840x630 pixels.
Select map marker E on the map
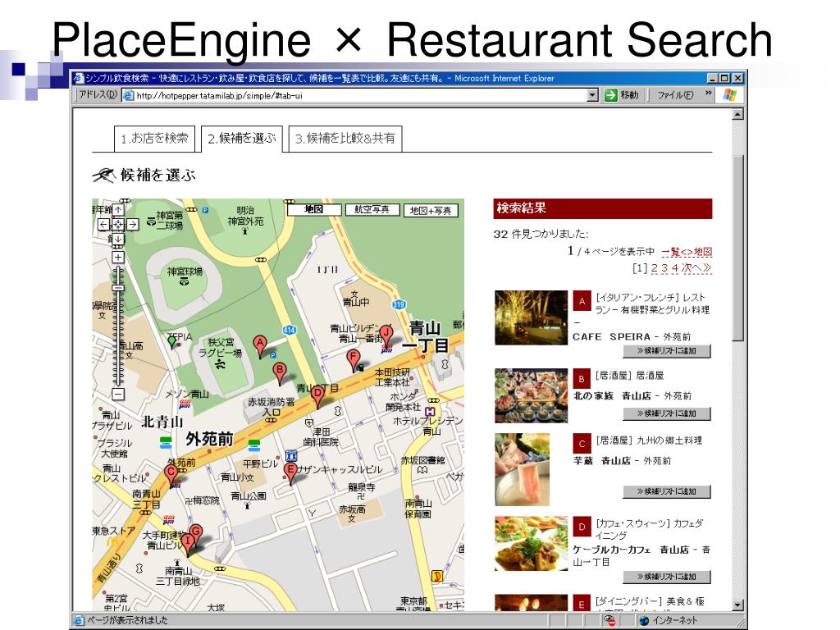tap(290, 473)
